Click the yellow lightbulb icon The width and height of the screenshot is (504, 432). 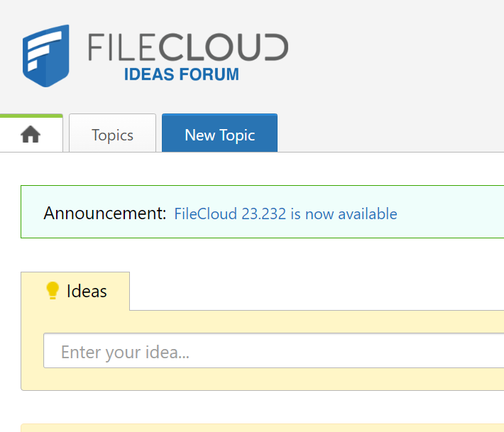click(53, 291)
